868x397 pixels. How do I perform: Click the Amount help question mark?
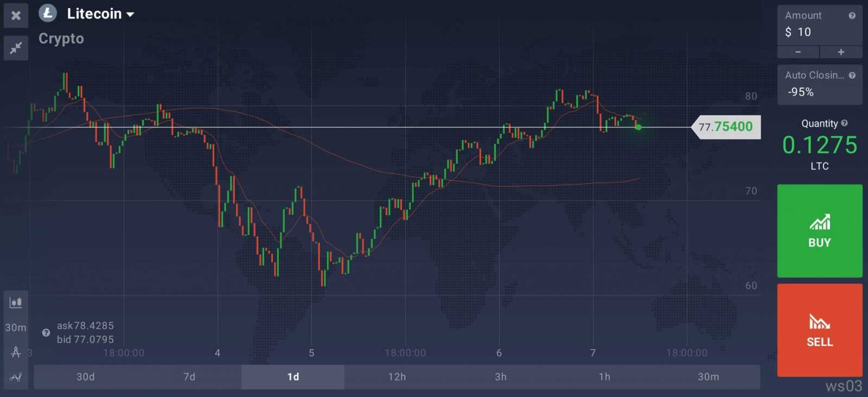coord(852,16)
